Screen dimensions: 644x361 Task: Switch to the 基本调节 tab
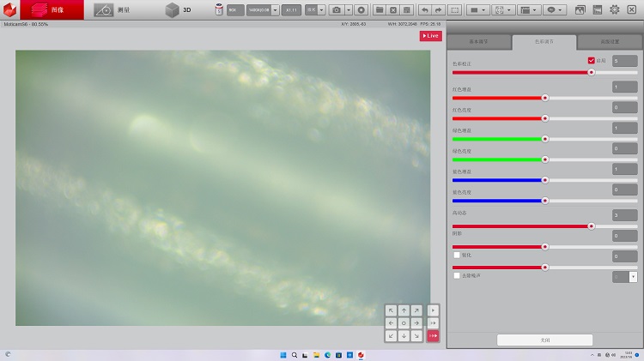point(479,41)
